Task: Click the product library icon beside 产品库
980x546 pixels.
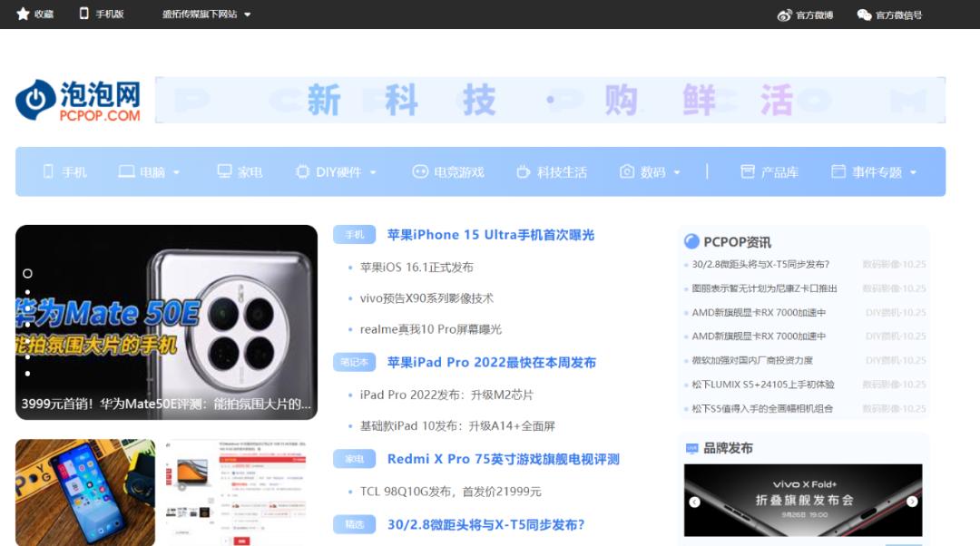Action: click(748, 171)
